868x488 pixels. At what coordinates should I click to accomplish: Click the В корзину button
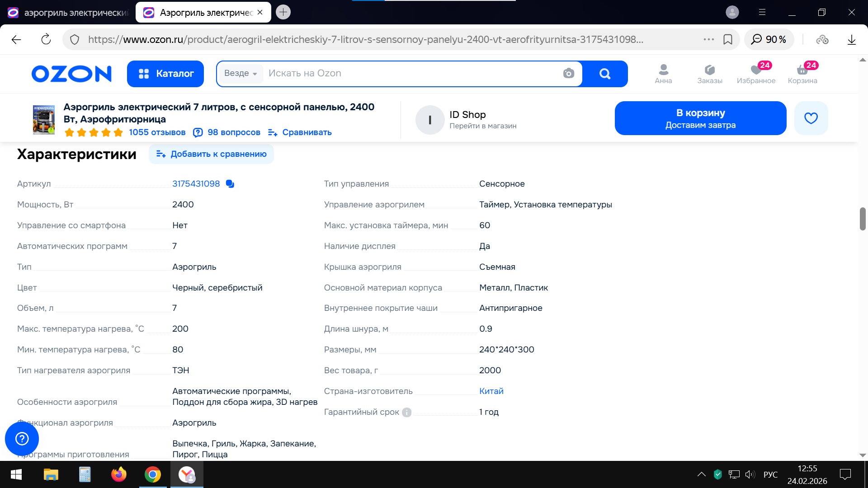pyautogui.click(x=700, y=118)
